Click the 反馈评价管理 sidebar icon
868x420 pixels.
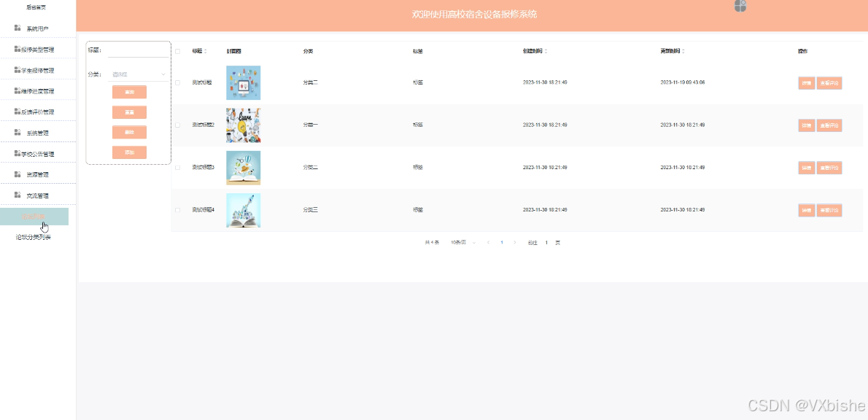click(16, 111)
